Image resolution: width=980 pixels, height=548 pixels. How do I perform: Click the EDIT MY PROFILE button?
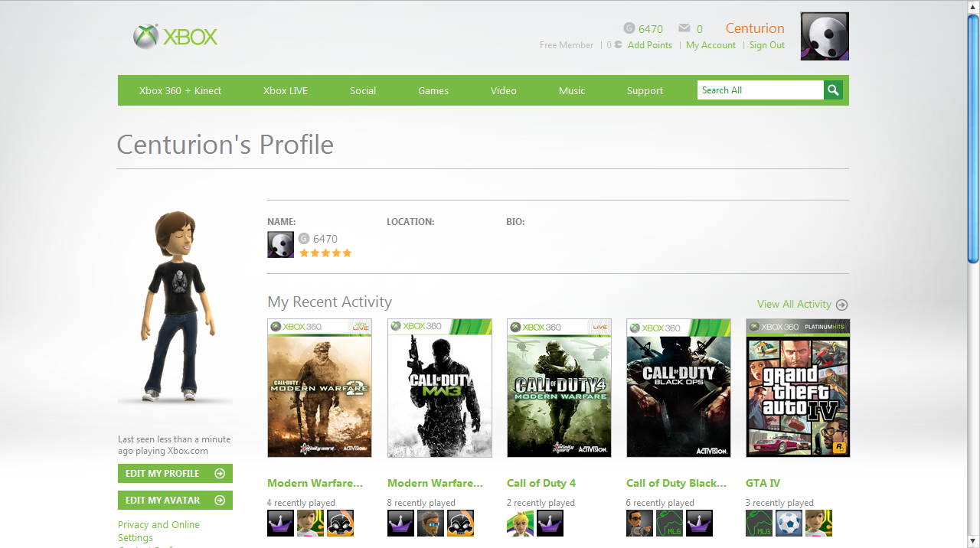[175, 474]
